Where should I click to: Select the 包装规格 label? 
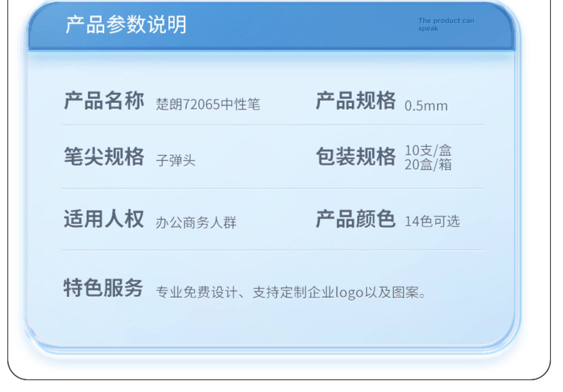pyautogui.click(x=356, y=156)
